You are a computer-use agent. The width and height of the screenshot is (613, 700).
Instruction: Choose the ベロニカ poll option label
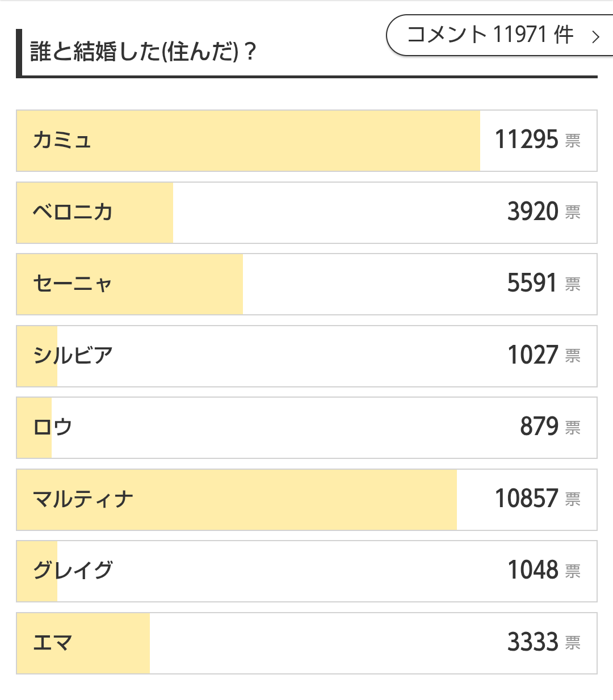[x=73, y=212]
